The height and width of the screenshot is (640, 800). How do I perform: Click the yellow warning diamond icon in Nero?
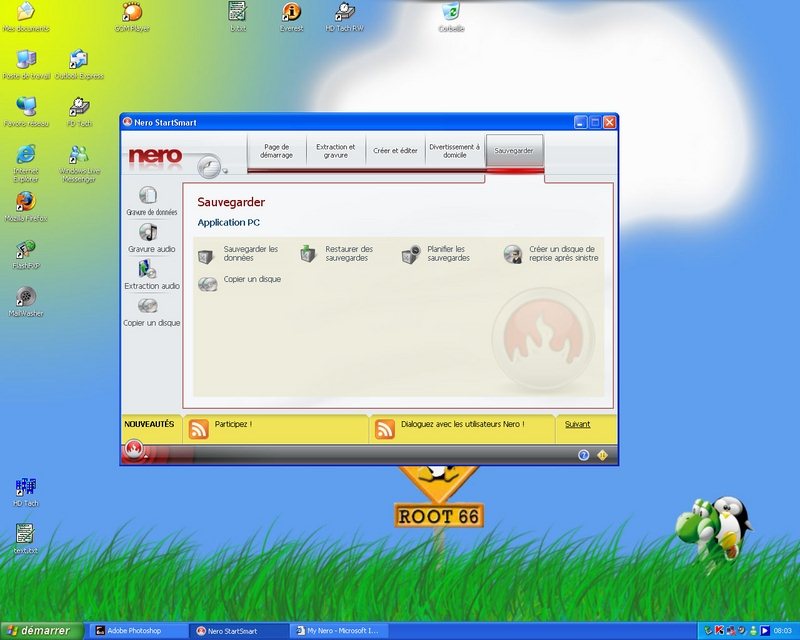603,455
